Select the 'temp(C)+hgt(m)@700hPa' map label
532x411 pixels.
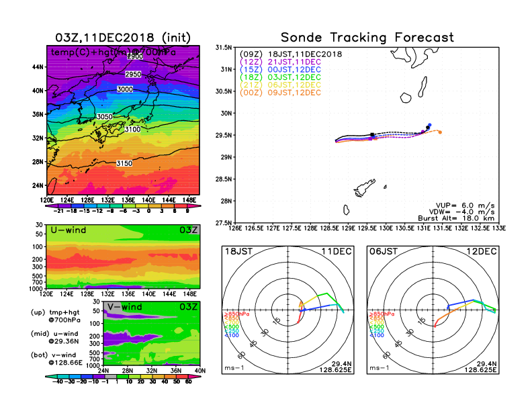point(114,52)
